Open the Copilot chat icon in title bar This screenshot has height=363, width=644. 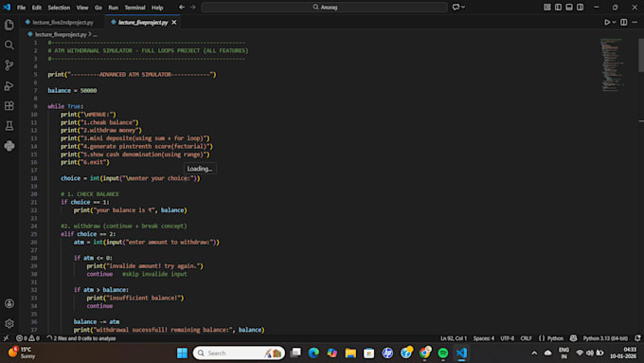456,7
